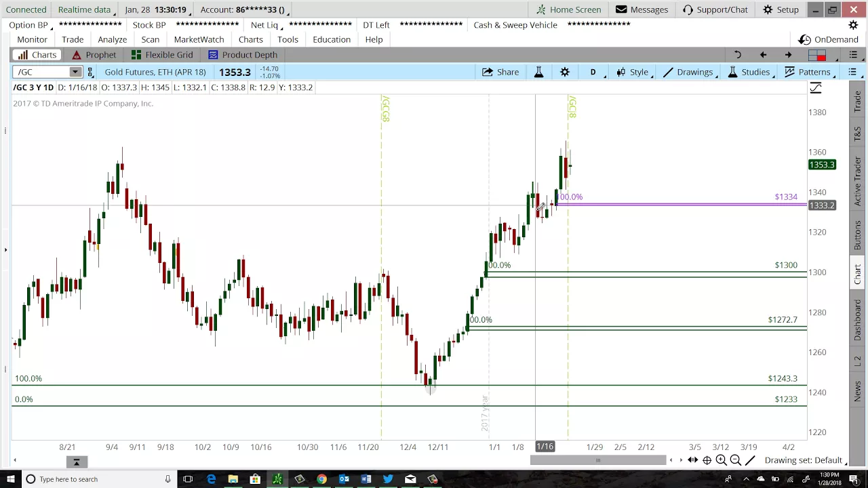Open the Style dropdown
Image resolution: width=868 pixels, height=488 pixels.
pos(633,72)
